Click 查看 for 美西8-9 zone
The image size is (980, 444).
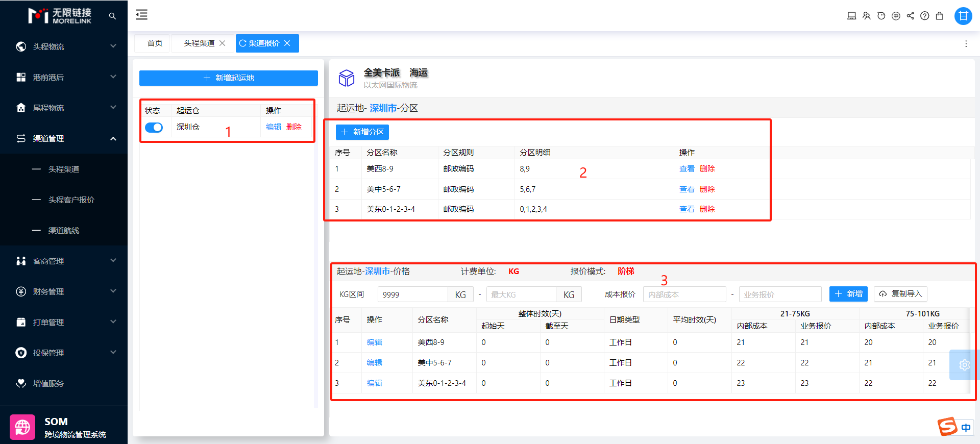pos(687,169)
